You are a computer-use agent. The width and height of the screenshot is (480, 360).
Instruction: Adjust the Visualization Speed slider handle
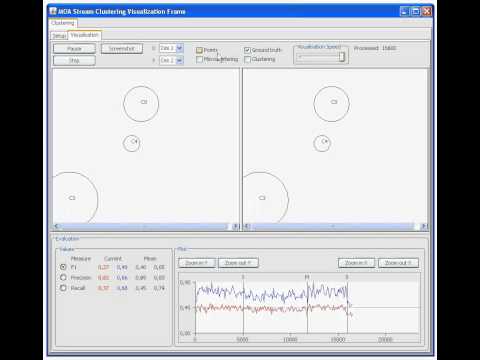[342, 57]
